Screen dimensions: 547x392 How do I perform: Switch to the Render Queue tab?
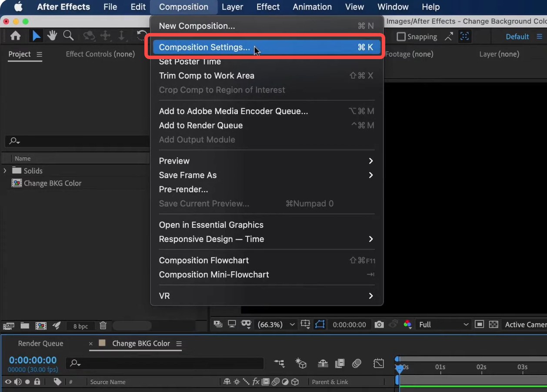[x=40, y=343]
